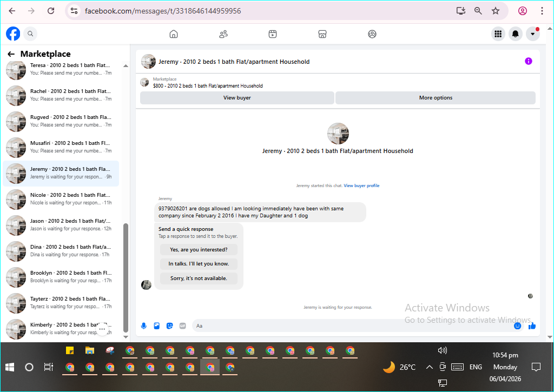Open the View buyer profile link
The image size is (554, 392).
(361, 185)
